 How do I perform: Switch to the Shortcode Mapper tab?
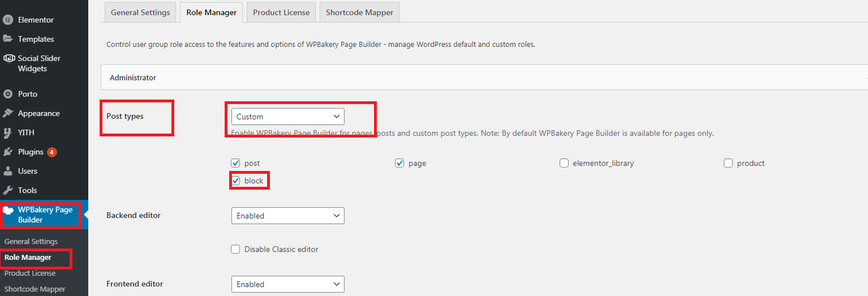coord(358,12)
